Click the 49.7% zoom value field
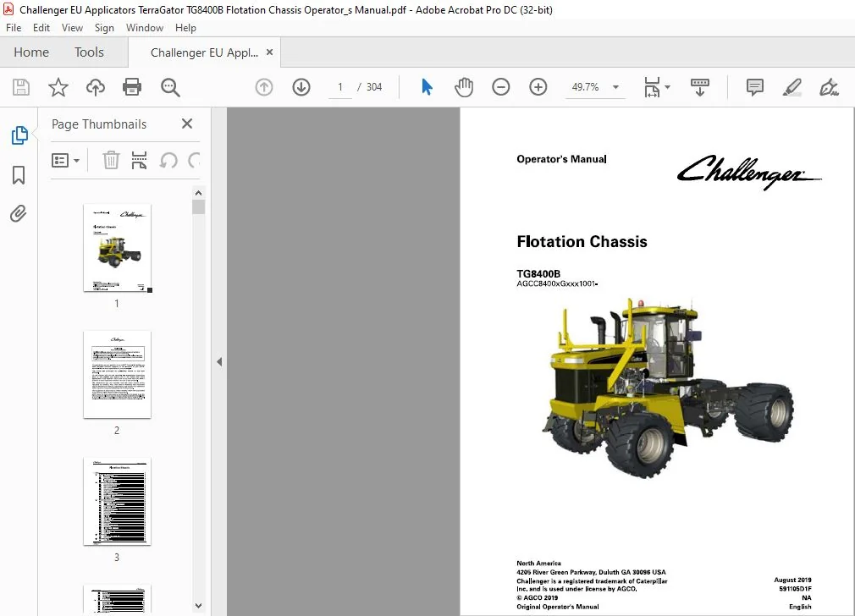855x616 pixels. click(585, 87)
